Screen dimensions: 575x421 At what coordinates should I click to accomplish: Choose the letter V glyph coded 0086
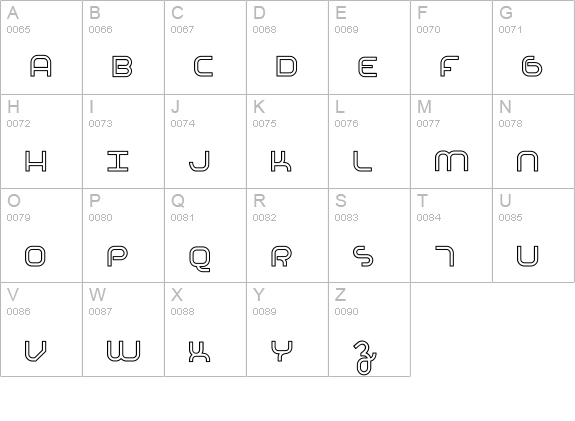click(x=35, y=351)
